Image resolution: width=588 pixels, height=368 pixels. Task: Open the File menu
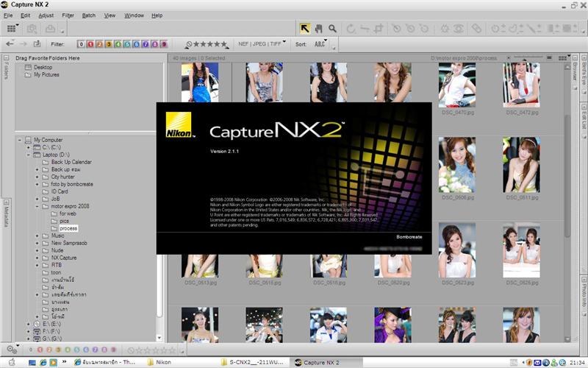8,15
